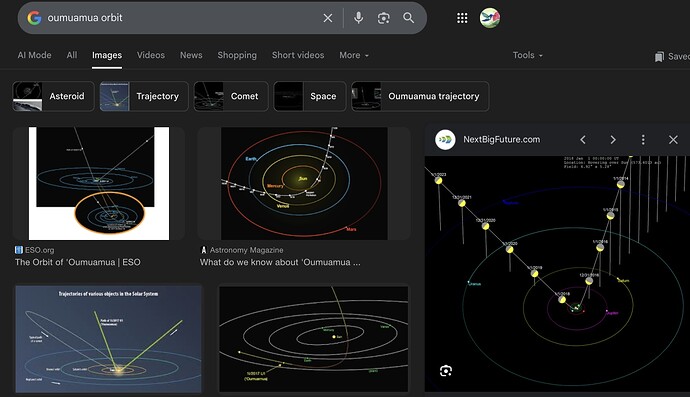The width and height of the screenshot is (690, 397).
Task: Filter results by Trajectory chip
Action: click(x=144, y=96)
